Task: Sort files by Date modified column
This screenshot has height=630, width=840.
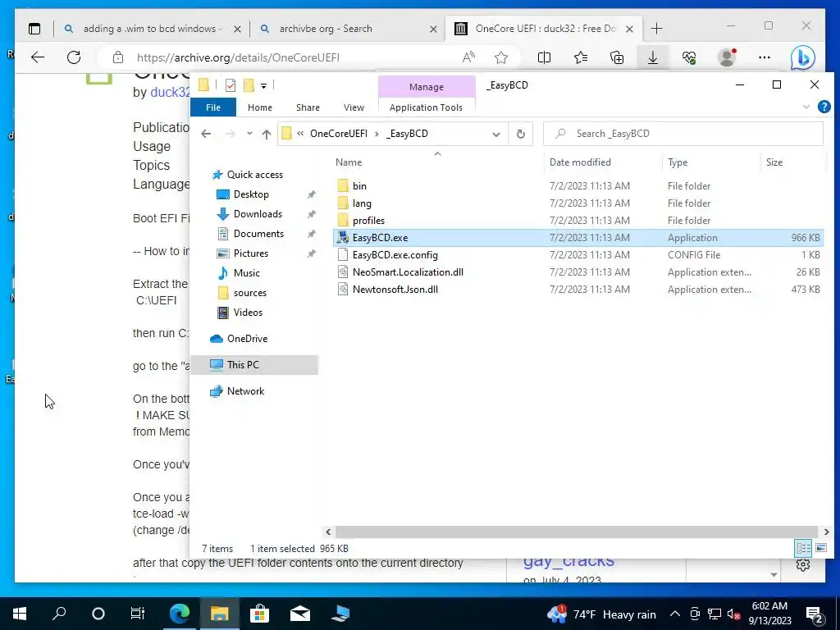Action: tap(580, 162)
